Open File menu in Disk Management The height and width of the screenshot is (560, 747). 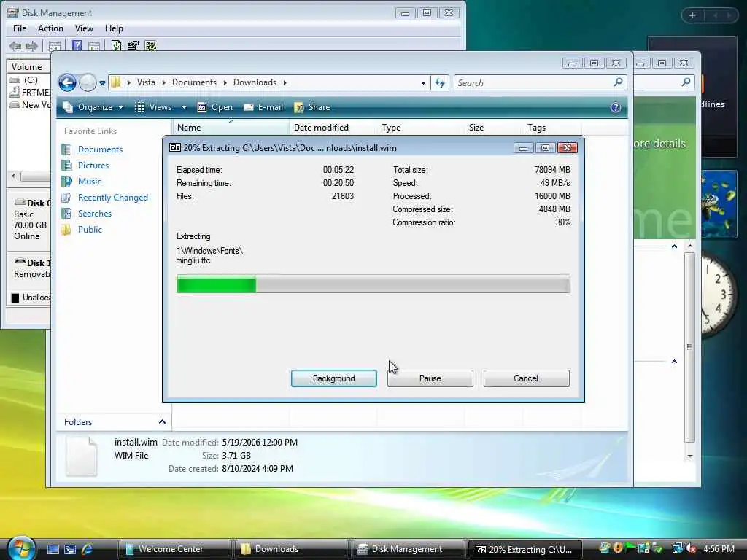coord(20,28)
